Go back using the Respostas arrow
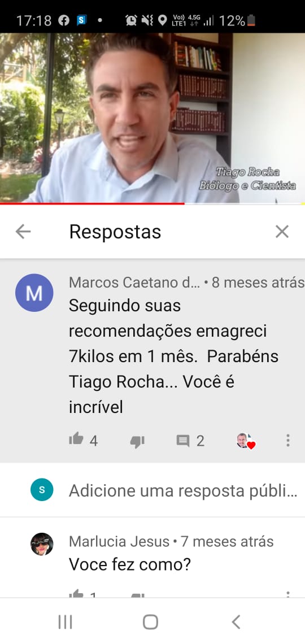This screenshot has width=305, height=644. click(23, 232)
